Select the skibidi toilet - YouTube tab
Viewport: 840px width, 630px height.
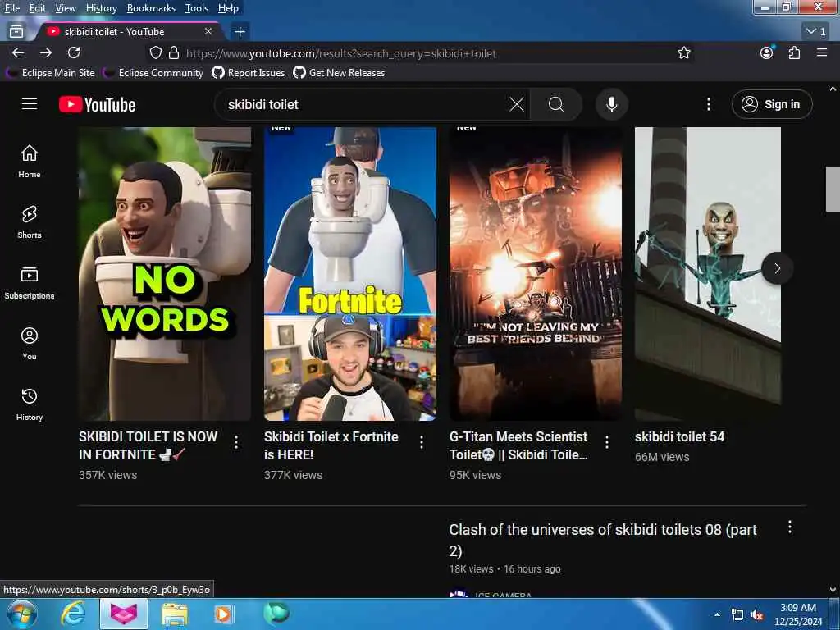pos(129,32)
